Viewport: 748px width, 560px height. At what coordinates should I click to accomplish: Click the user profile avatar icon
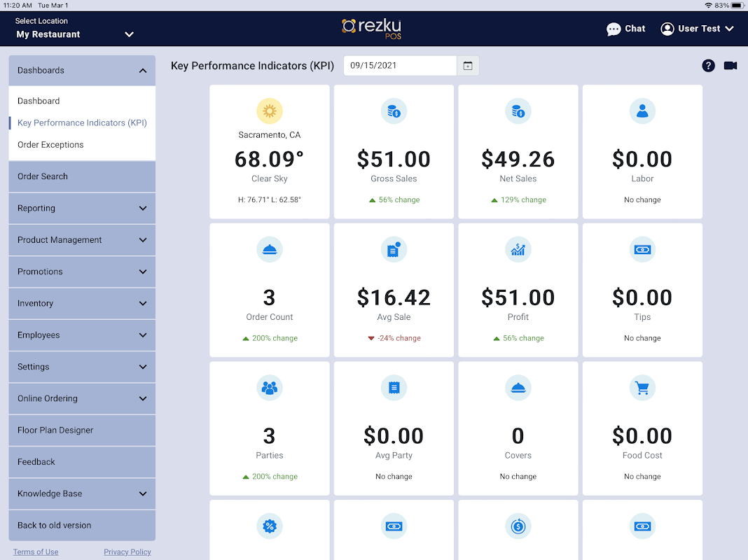[x=667, y=29]
